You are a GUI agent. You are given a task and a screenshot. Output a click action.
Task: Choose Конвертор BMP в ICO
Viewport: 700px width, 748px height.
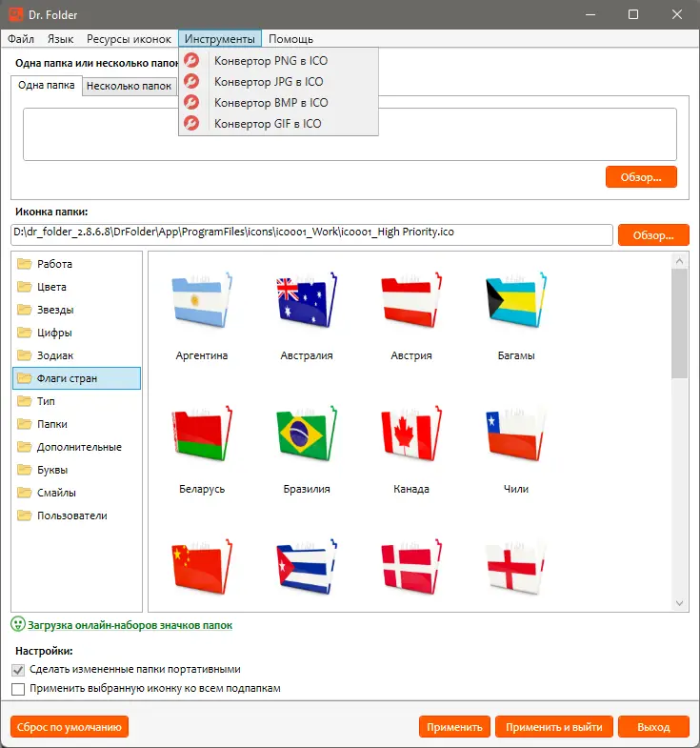point(278,103)
